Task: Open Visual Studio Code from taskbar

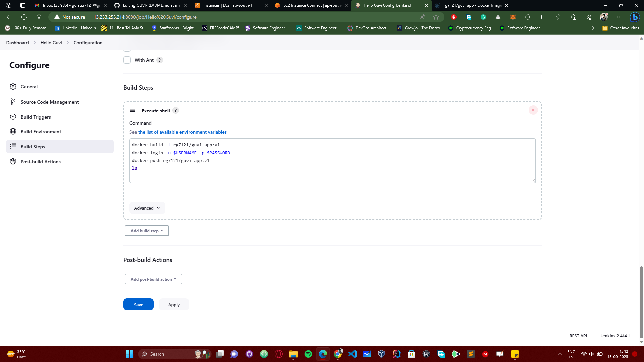Action: coord(353,354)
